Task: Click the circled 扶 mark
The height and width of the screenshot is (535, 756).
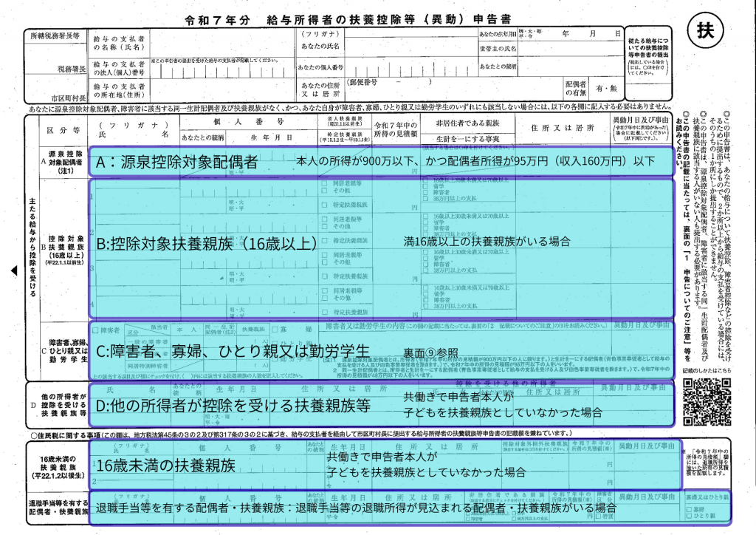Action: (x=705, y=31)
